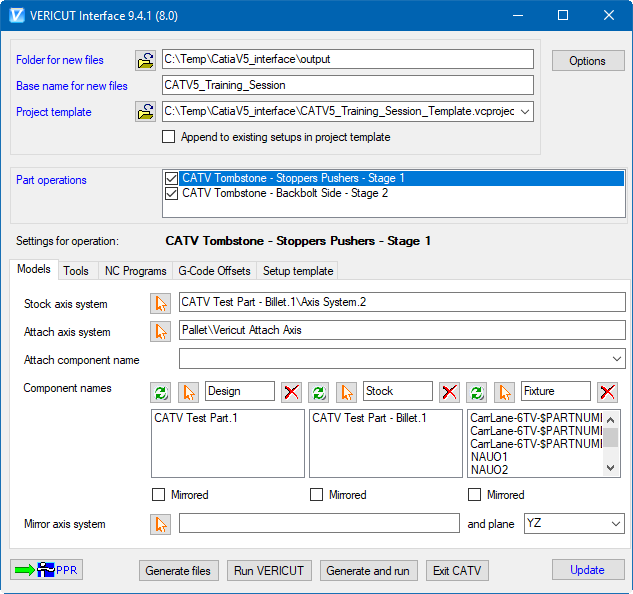Click the Attach axis system field
633x594 pixels.
(x=402, y=330)
